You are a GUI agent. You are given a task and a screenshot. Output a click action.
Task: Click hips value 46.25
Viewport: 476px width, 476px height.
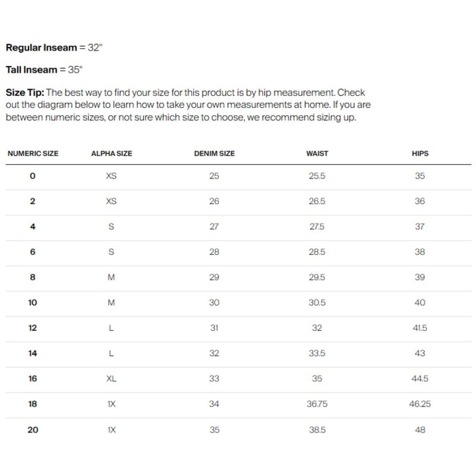(420, 404)
